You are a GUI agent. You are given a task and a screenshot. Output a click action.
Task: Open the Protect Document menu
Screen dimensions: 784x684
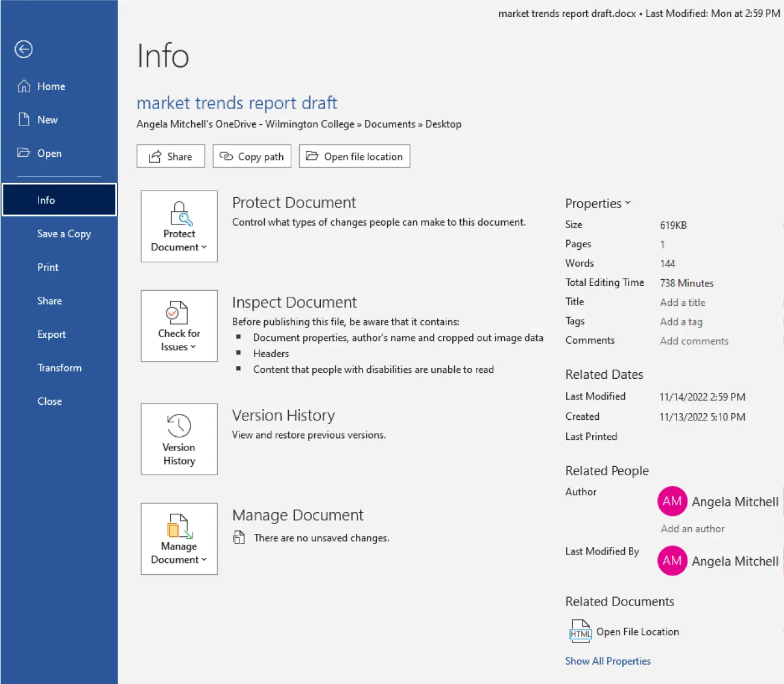[x=179, y=226]
